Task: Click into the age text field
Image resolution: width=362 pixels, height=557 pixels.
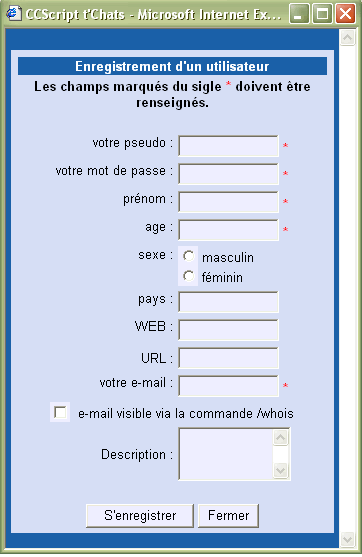Action: 228,230
